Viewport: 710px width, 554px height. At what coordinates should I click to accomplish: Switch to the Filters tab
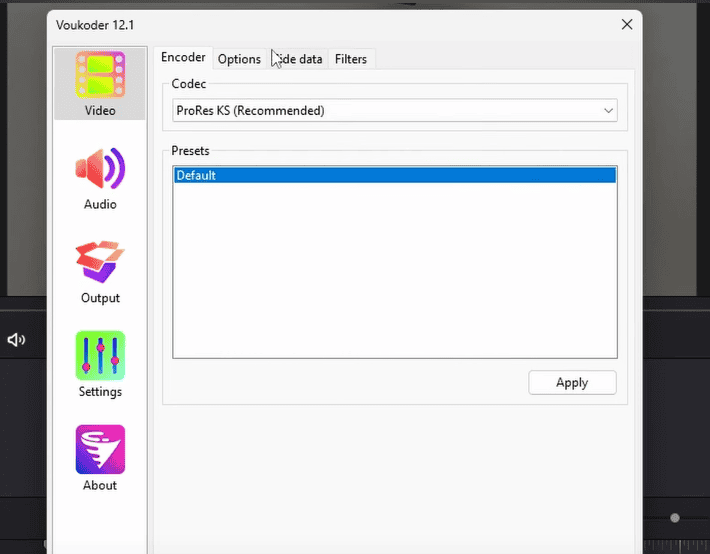[x=351, y=59]
